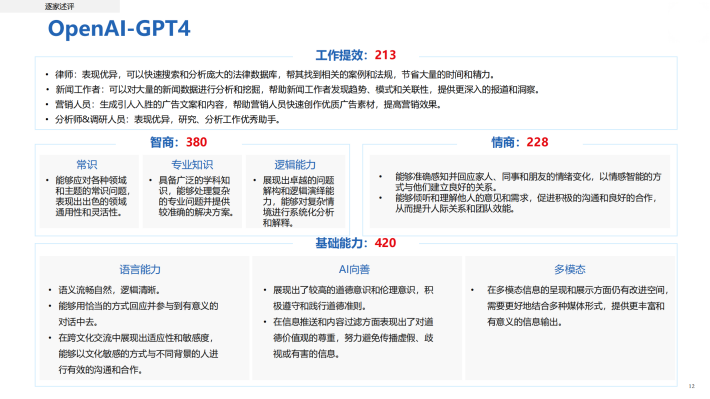Click the 分析师&调研人员 bullet text
710x399 pixels.
pyautogui.click(x=168, y=120)
